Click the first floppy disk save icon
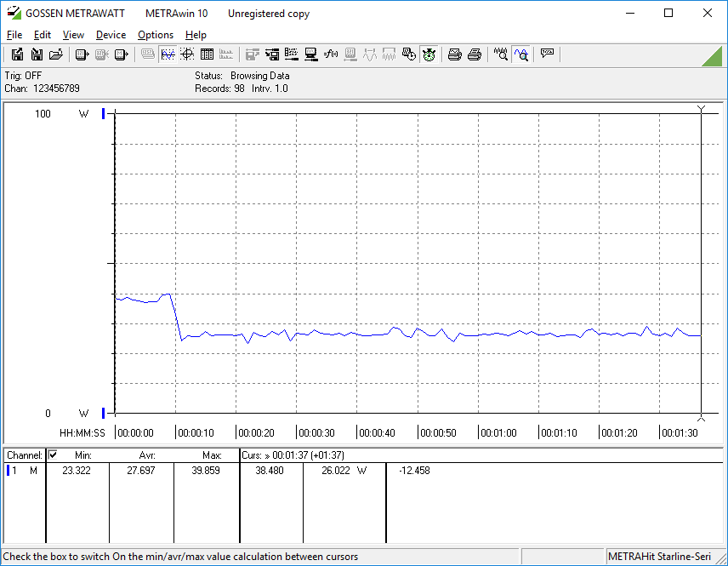Screen dimensions: 728x566 pos(17,54)
